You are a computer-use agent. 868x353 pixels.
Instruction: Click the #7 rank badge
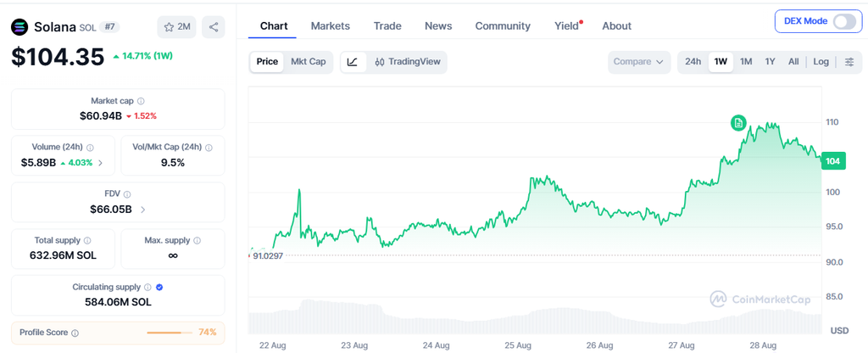coord(109,27)
